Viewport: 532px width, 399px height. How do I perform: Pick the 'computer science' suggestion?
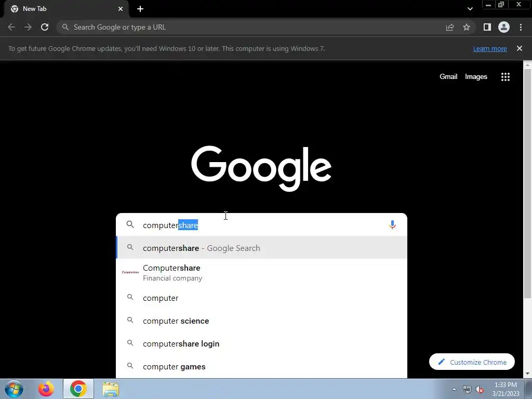point(262,321)
